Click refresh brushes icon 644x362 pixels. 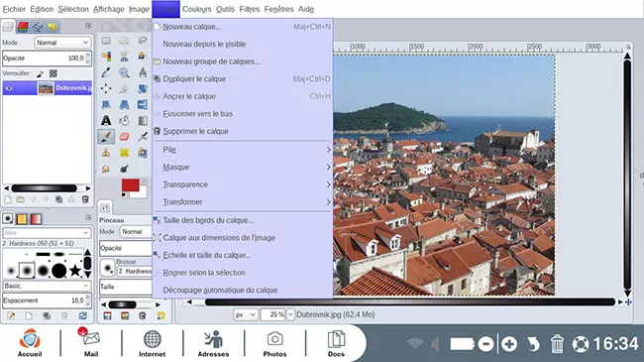[x=83, y=316]
